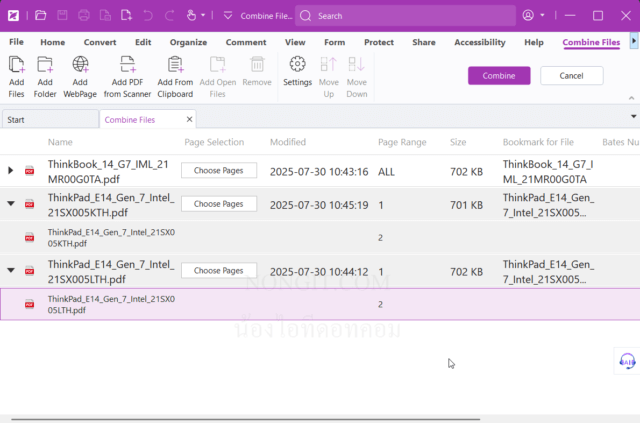The image size is (640, 423).
Task: Switch to the Protect ribbon tab
Action: pos(379,42)
